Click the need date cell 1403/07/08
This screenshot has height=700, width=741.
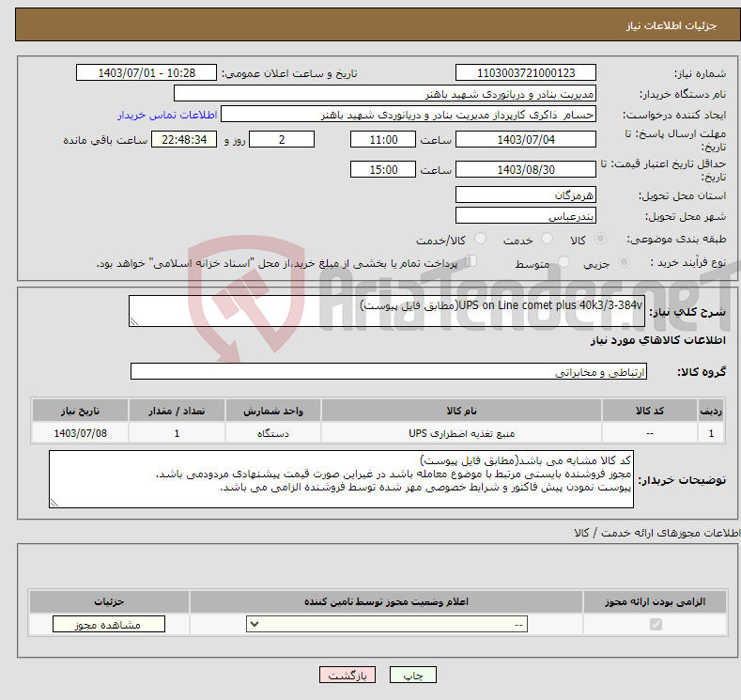[x=80, y=433]
